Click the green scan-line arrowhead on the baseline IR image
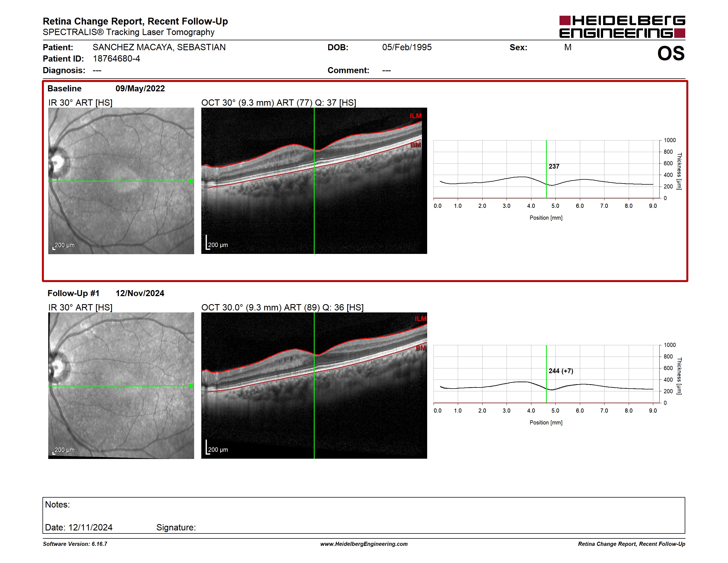728x563 pixels. pos(191,181)
